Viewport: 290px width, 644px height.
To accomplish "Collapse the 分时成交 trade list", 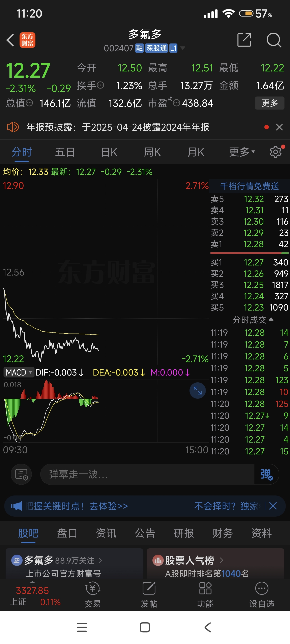I will point(253,320).
